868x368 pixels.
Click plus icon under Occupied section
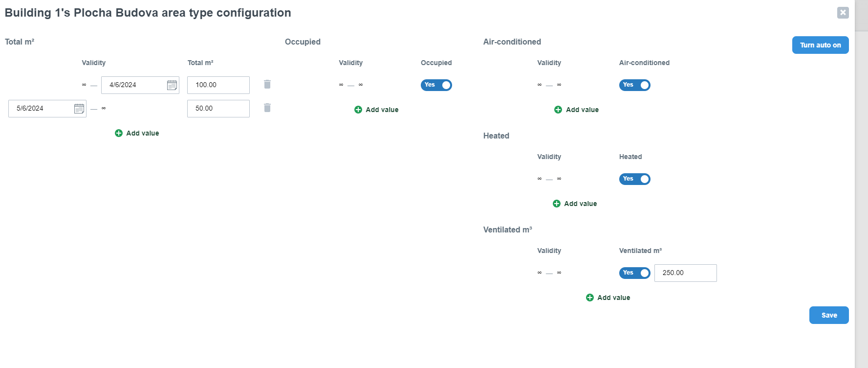click(358, 110)
